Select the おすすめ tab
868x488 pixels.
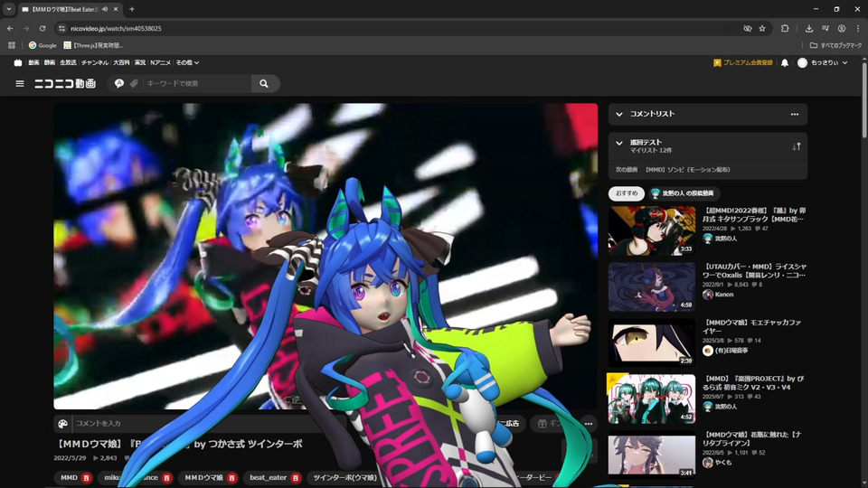point(626,193)
